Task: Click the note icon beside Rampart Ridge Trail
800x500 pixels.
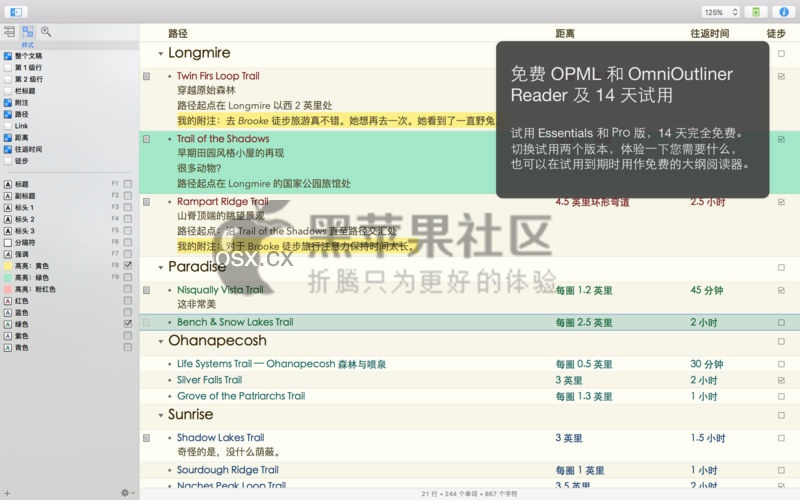Action: 147,202
